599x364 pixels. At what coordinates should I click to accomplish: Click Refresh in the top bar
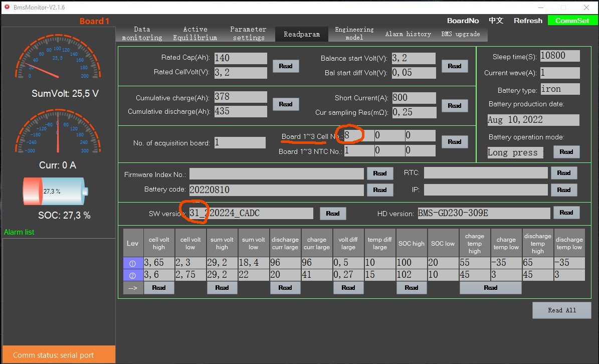tap(528, 21)
